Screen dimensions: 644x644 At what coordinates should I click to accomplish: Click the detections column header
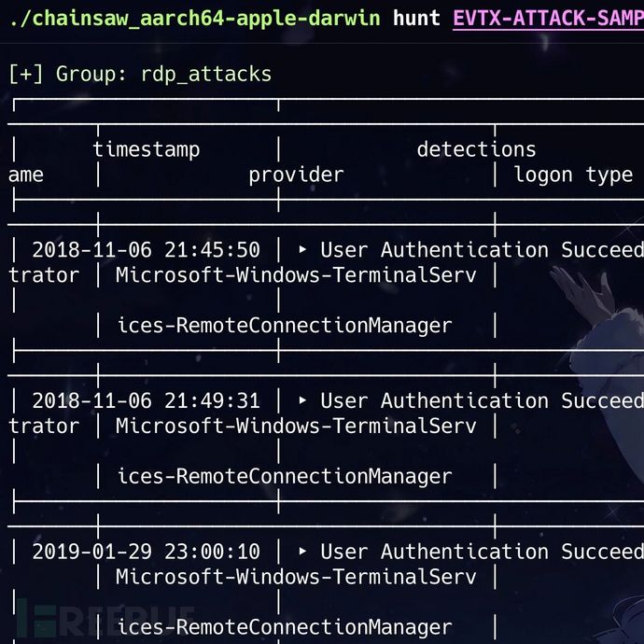(x=476, y=149)
